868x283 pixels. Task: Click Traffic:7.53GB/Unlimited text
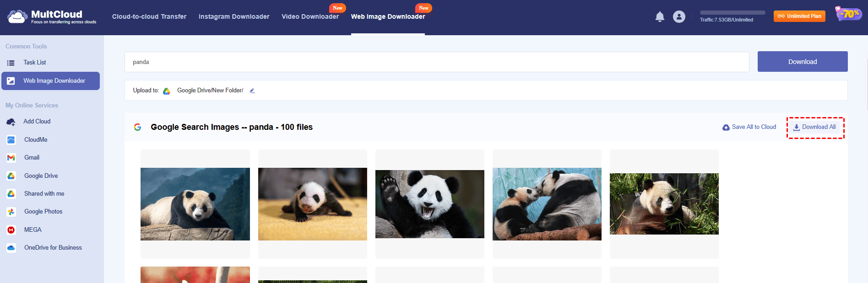[x=727, y=20]
